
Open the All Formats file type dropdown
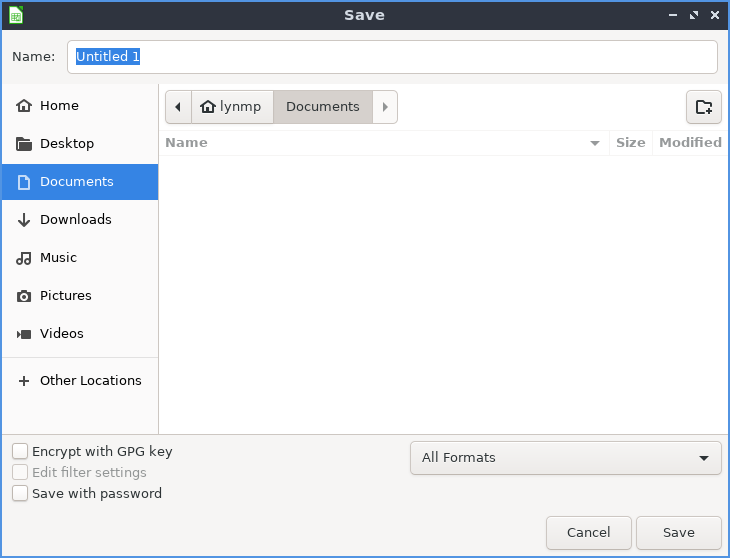[x=565, y=458]
